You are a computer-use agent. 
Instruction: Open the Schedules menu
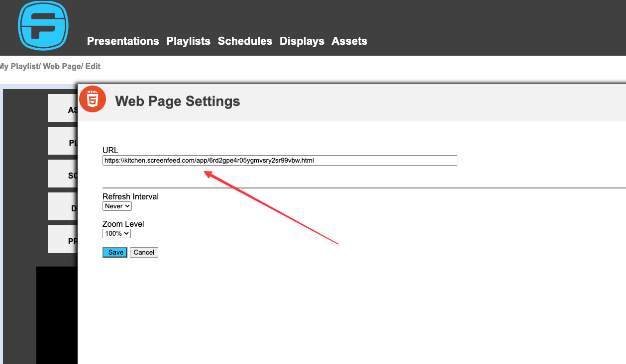pyautogui.click(x=245, y=41)
